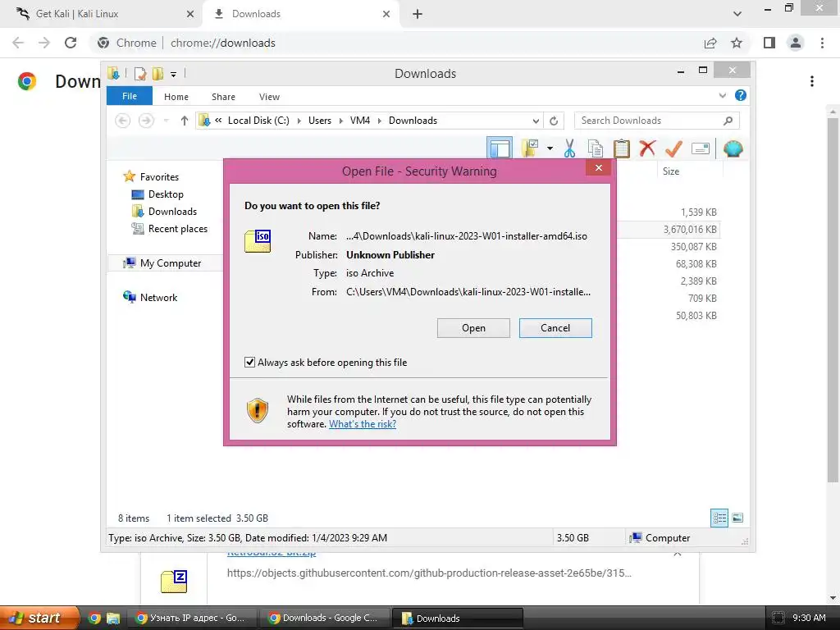Click the Cut scissors icon in Explorer toolbar
840x630 pixels.
click(569, 148)
